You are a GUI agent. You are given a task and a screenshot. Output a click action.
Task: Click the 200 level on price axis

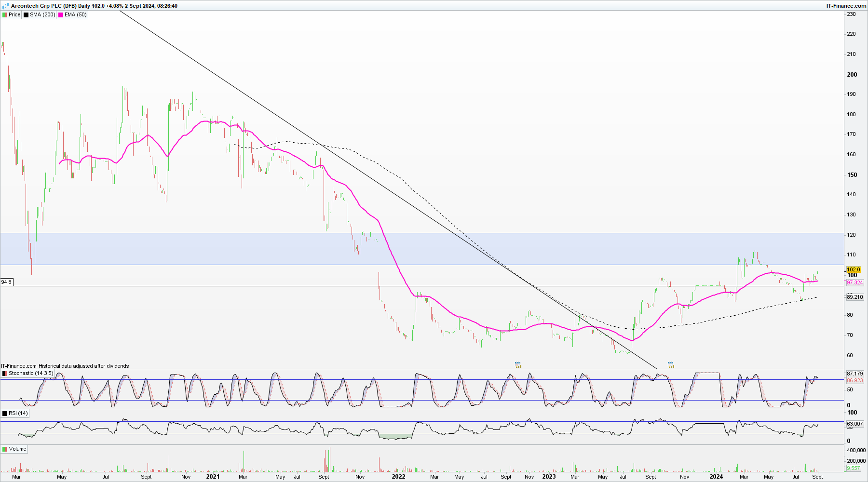point(852,75)
